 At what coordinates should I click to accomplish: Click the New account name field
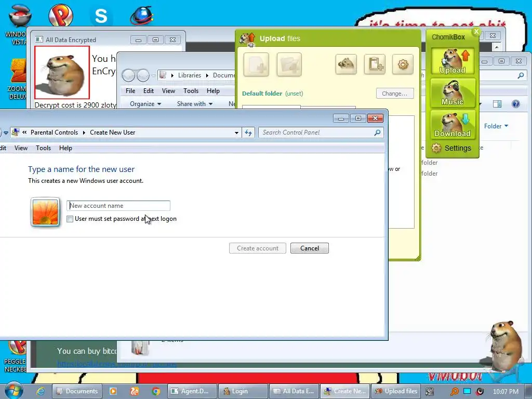(118, 206)
